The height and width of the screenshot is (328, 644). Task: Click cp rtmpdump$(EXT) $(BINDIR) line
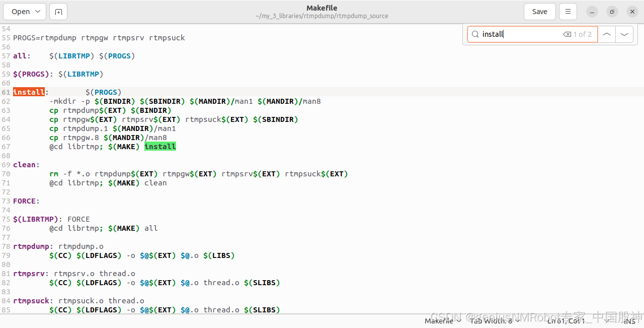point(110,110)
